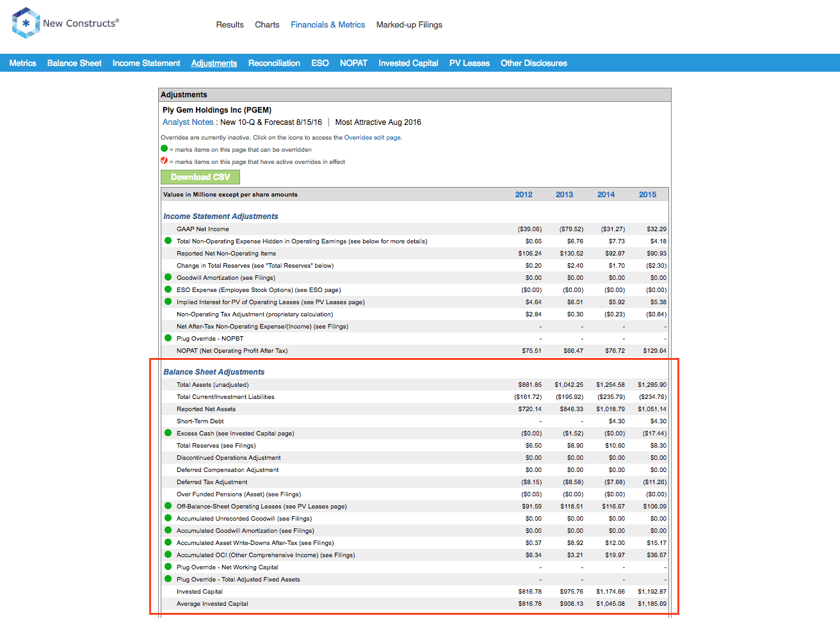Open the ESO tab
This screenshot has height=618, width=840.
320,63
